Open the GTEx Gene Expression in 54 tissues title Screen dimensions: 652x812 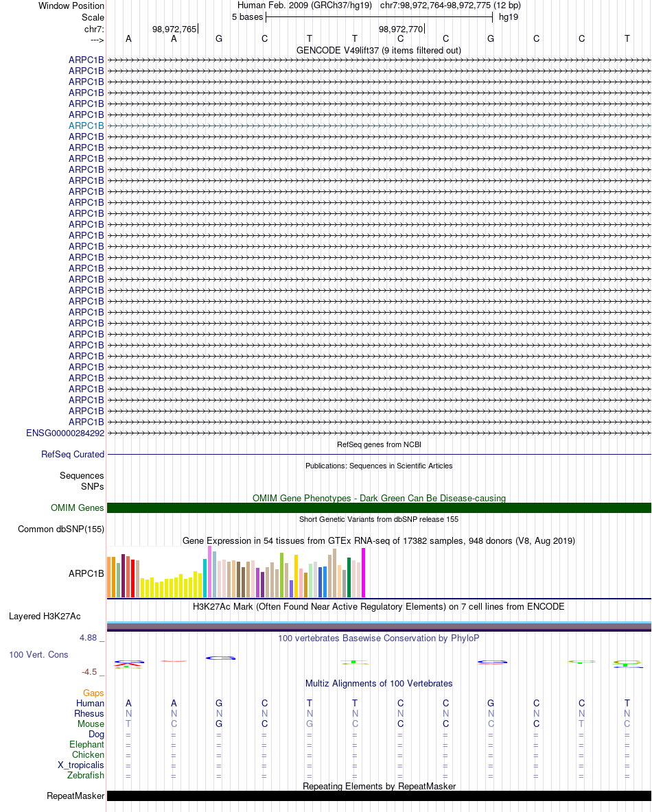(x=379, y=540)
